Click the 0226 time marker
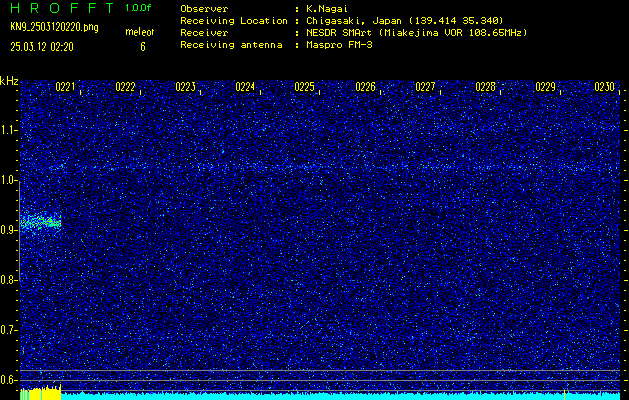This screenshot has width=629, height=400. [365, 87]
